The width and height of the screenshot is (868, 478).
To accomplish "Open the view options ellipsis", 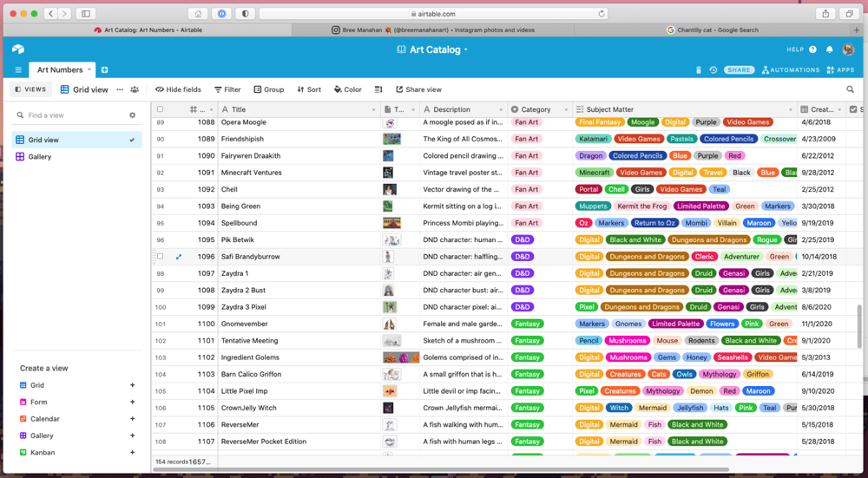I will pos(120,89).
